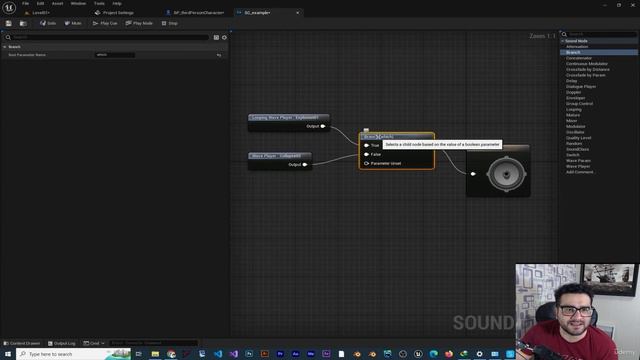
Task: Select Enveloper in the palette
Action: tap(576, 98)
